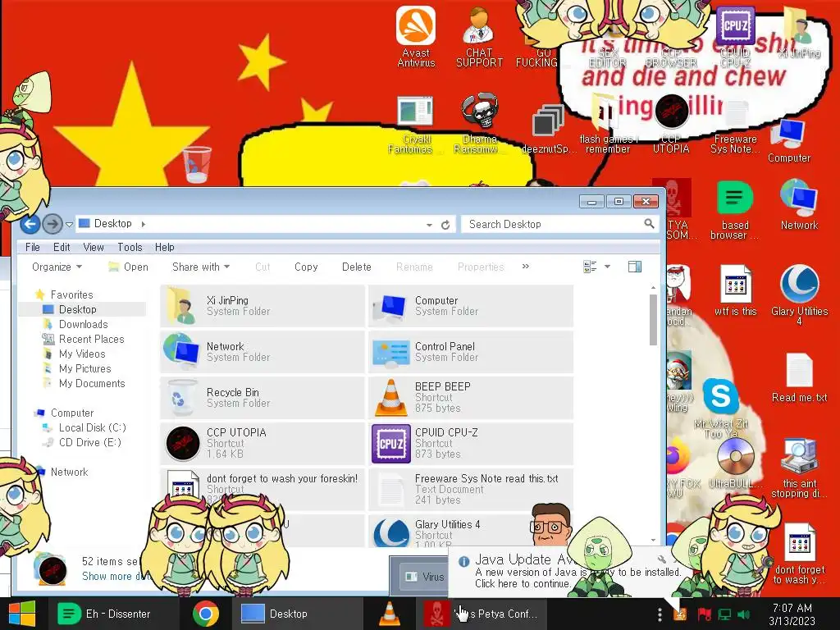Open desktop Recycle Bin icon
Screen dimensions: 840x630
197,165
